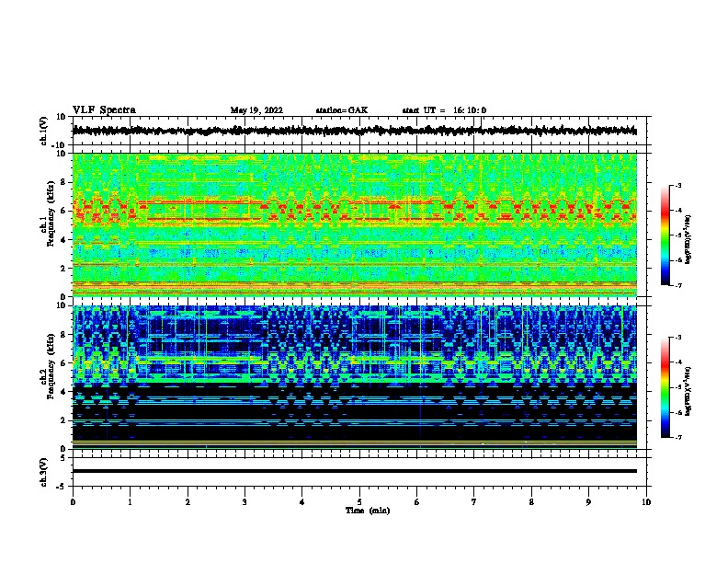Click the time axis tick label "6"
This screenshot has height=563, width=728.
tap(417, 501)
